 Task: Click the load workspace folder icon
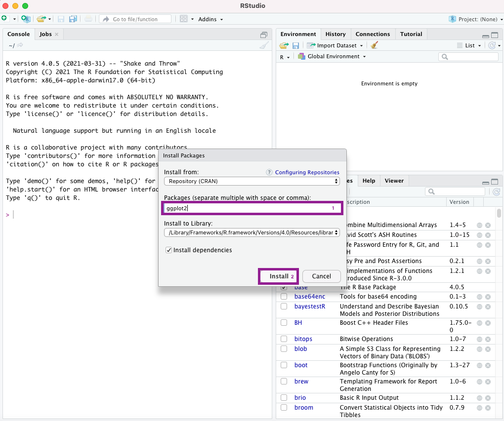[284, 45]
